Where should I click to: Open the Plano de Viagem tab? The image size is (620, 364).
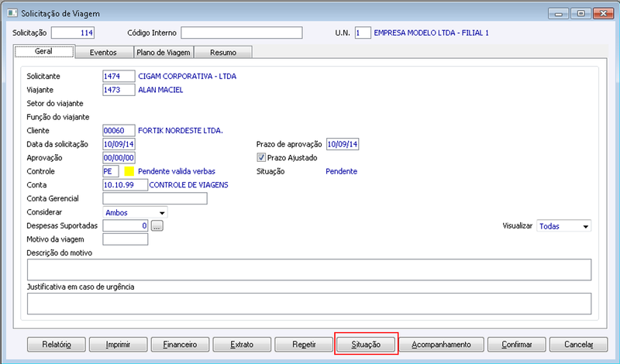tap(164, 53)
